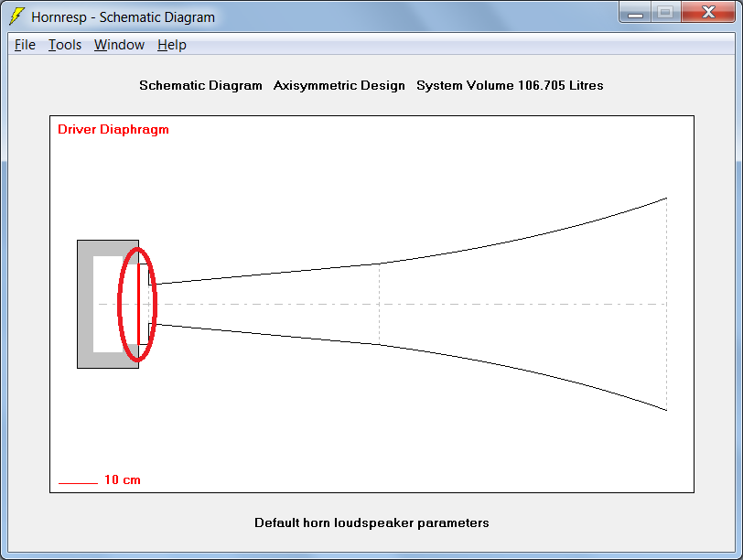Click the 'Driver Diaphragm' red label
The width and height of the screenshot is (743, 560).
click(x=113, y=129)
